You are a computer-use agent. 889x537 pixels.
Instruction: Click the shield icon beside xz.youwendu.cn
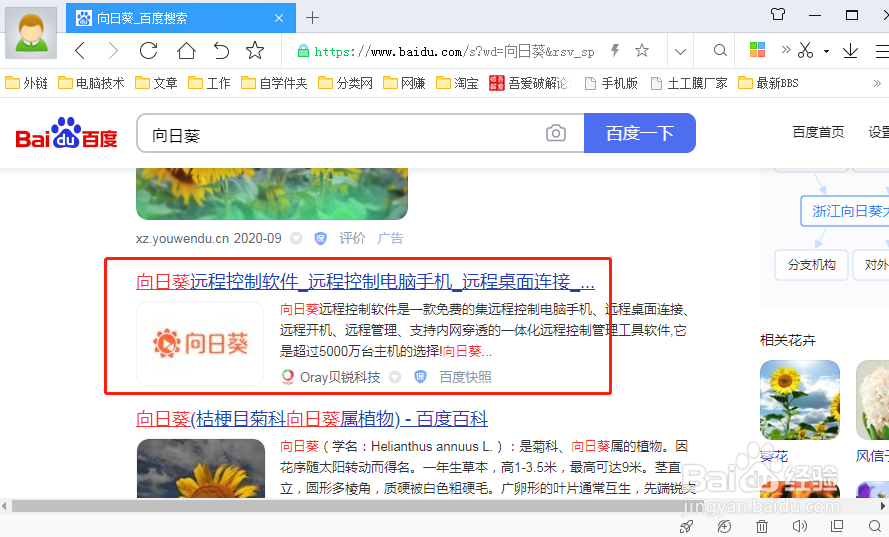click(x=320, y=238)
